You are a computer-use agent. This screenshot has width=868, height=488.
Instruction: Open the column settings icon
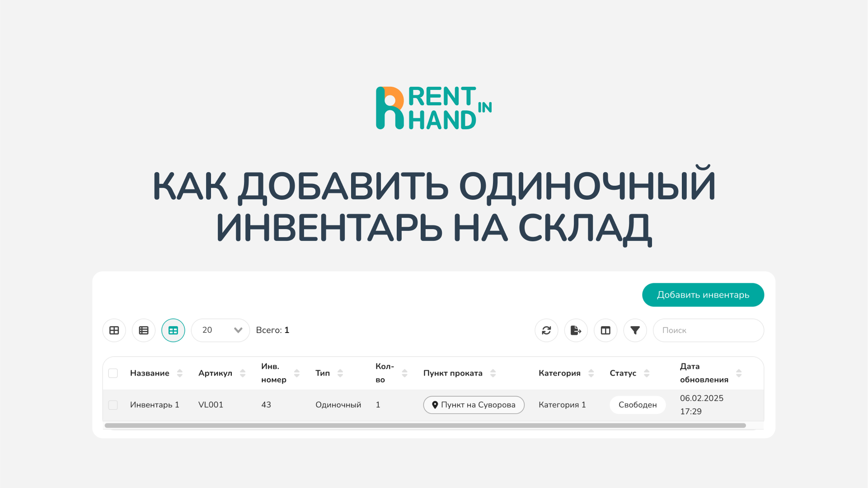point(605,330)
